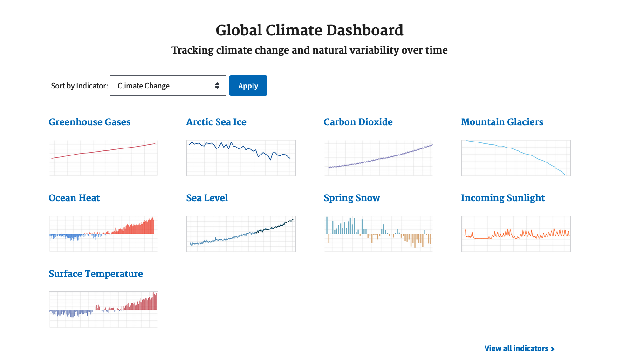Select the Greenhouse Gases chart thumbnail
This screenshot has width=630, height=364.
[103, 158]
